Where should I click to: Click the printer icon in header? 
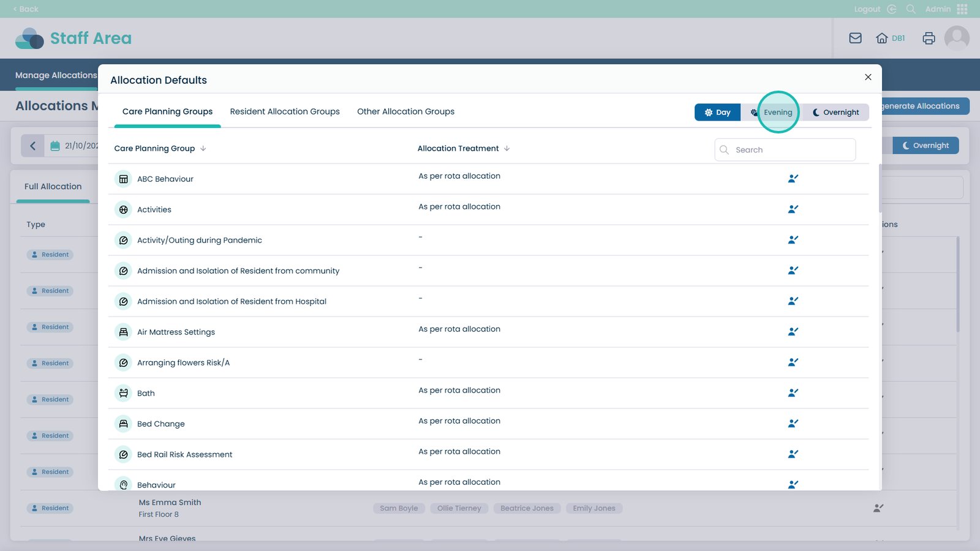pyautogui.click(x=929, y=38)
